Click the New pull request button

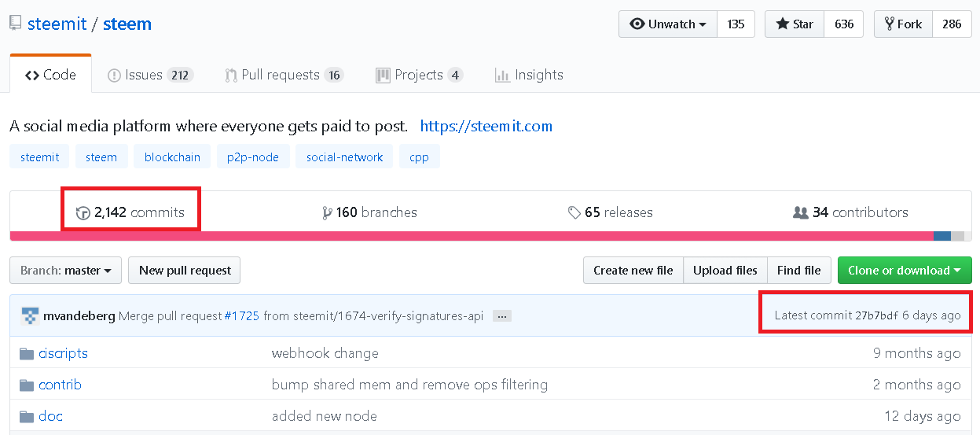click(x=184, y=271)
